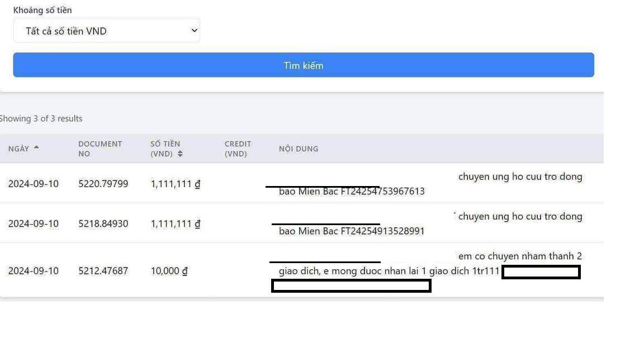Click the 'Showing 3 of 3 results' text
This screenshot has width=644, height=362.
point(41,118)
